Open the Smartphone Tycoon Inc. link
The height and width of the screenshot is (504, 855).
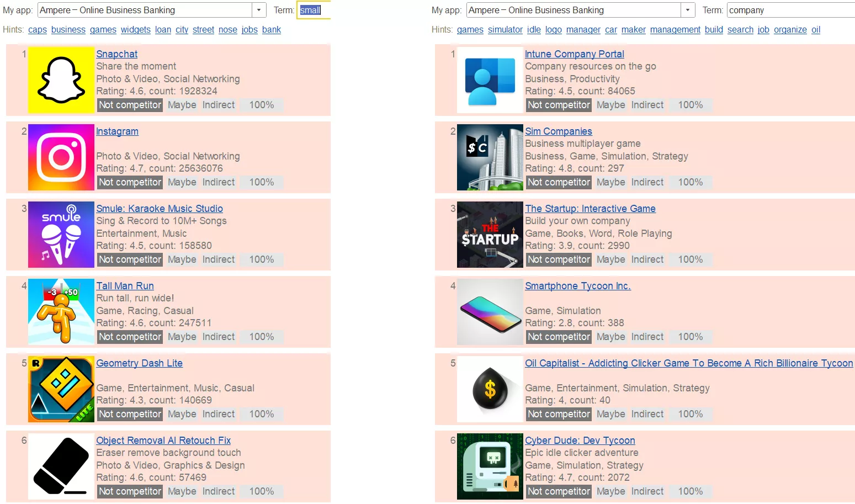(578, 286)
